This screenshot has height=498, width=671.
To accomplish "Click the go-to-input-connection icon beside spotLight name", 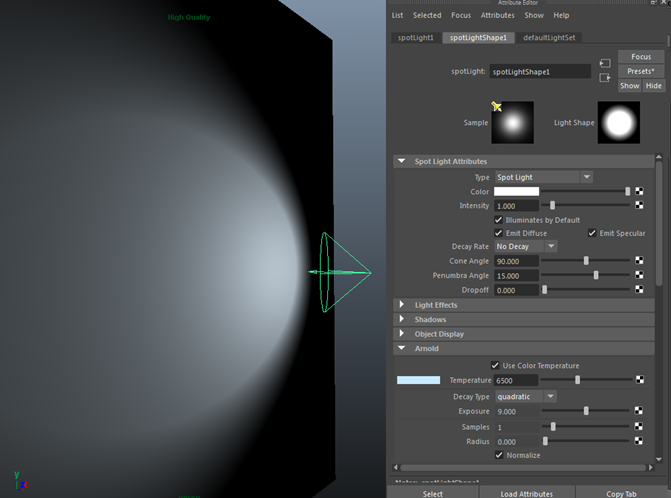I will tap(605, 63).
